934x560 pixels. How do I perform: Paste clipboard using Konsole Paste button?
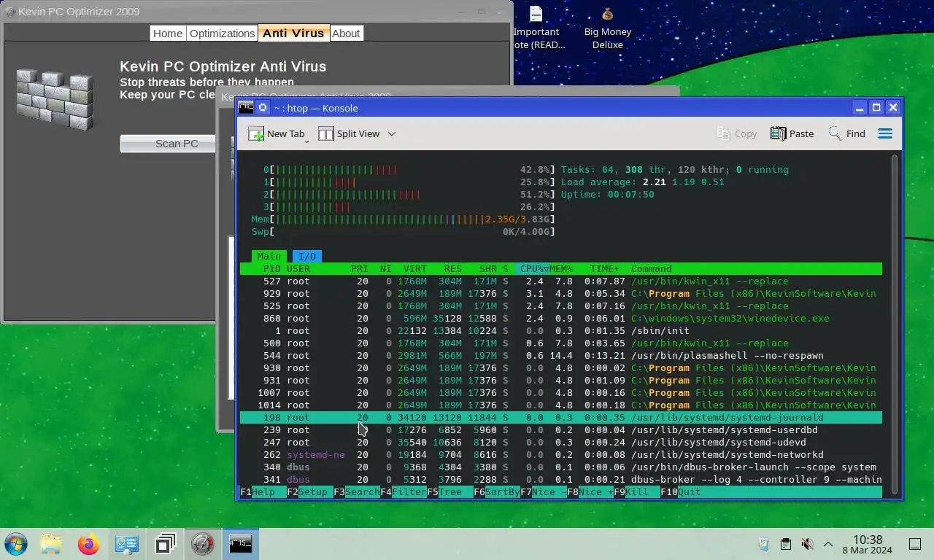792,133
